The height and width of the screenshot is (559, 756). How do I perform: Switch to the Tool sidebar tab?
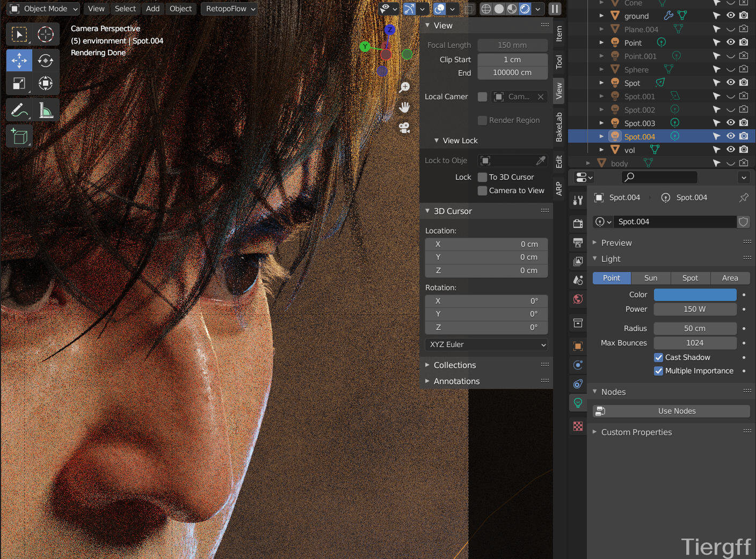point(559,62)
